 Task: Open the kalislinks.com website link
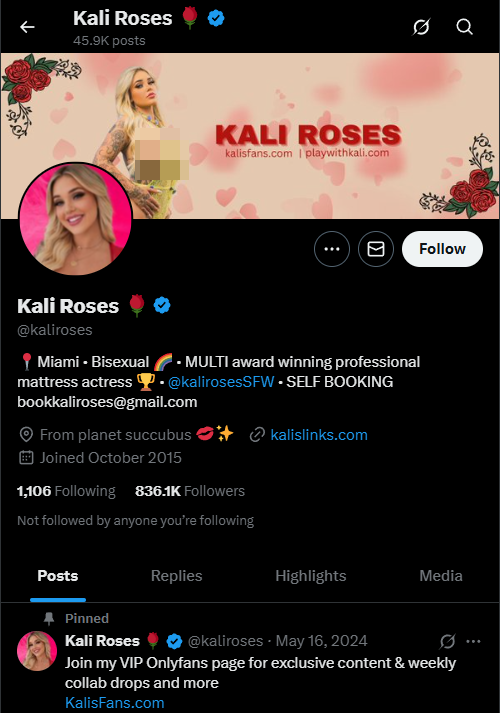click(x=319, y=435)
